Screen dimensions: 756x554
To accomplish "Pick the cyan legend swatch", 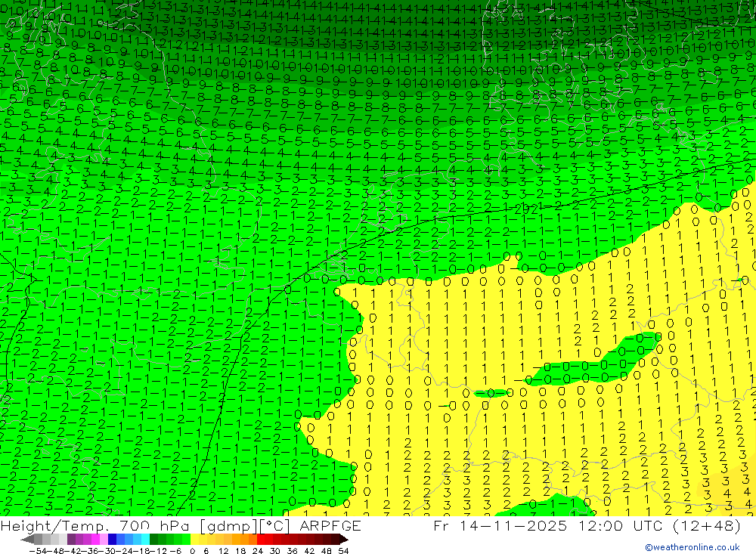I will coord(145,539).
